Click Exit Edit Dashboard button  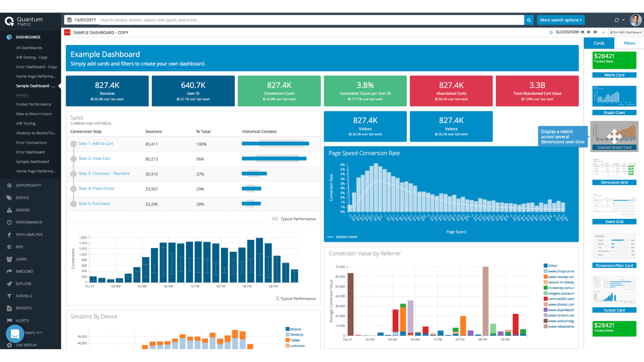pos(626,32)
